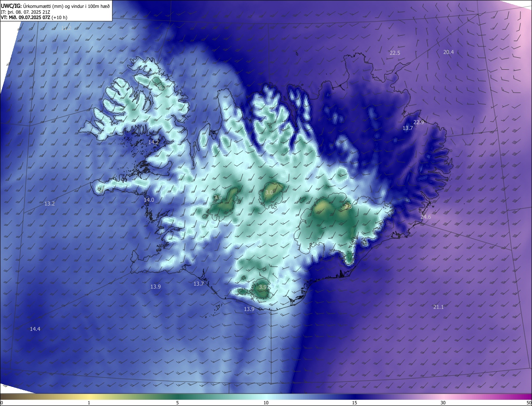Click the color scale tick label '15'
Screen dimensions: 532x406
pyautogui.click(x=355, y=403)
